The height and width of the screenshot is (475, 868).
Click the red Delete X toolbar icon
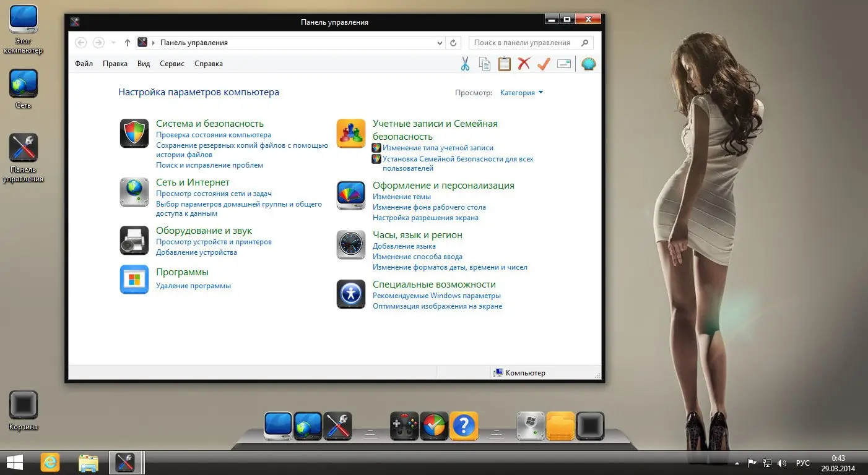(x=524, y=64)
